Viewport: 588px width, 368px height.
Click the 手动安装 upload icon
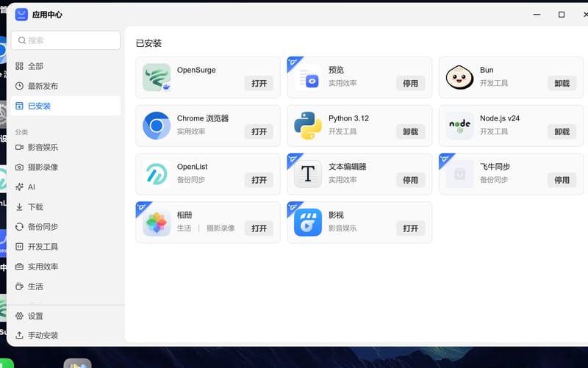(20, 335)
